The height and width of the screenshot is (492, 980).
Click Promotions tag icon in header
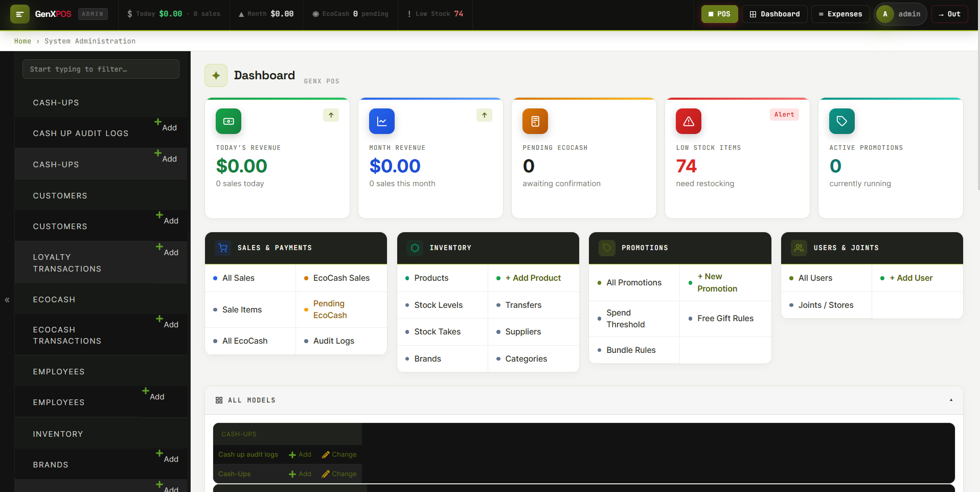click(607, 248)
